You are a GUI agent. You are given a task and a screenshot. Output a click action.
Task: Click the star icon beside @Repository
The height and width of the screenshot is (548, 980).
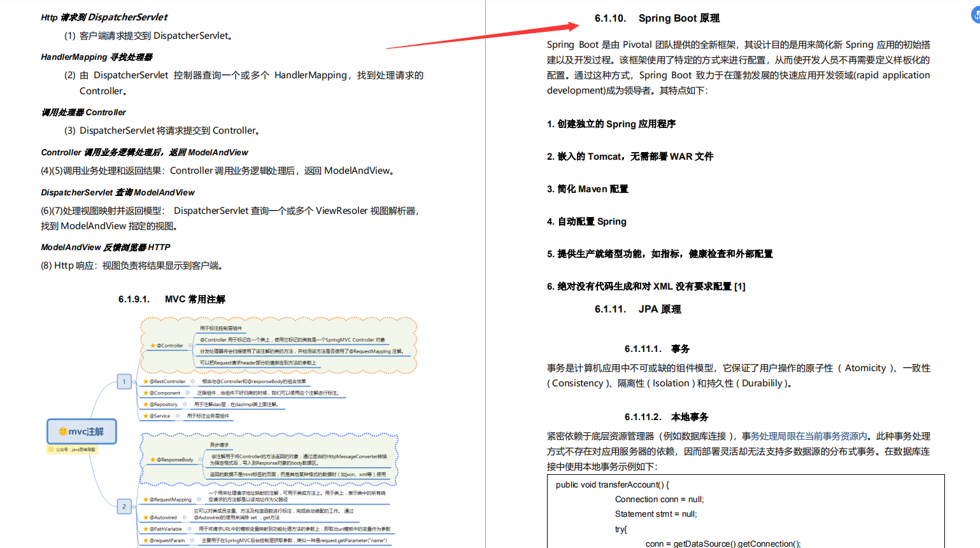tap(146, 404)
